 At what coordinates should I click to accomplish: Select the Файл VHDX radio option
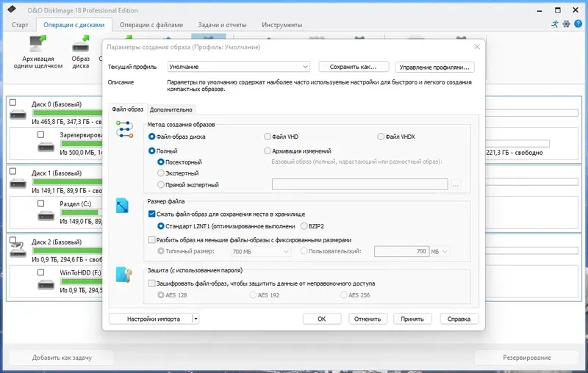(381, 137)
